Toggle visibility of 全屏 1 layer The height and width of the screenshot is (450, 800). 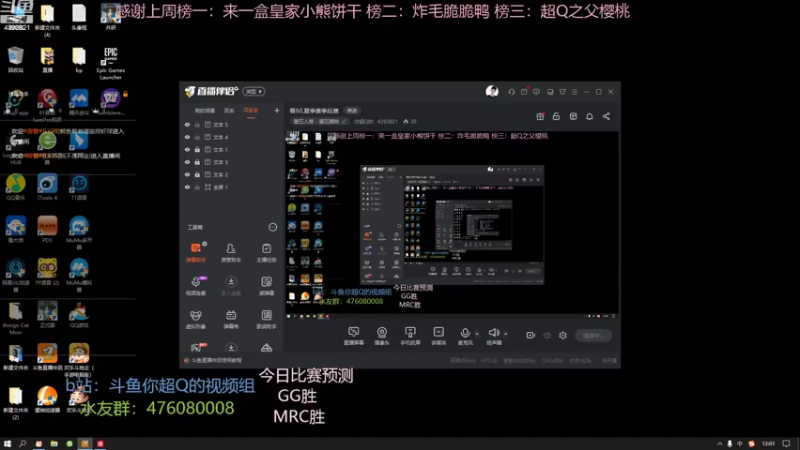click(x=187, y=187)
